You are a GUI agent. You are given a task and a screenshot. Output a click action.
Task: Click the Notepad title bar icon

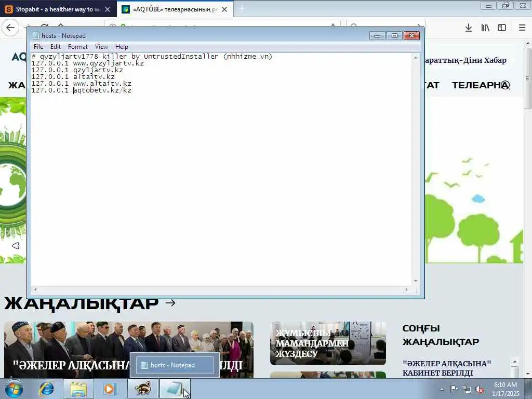tap(36, 36)
